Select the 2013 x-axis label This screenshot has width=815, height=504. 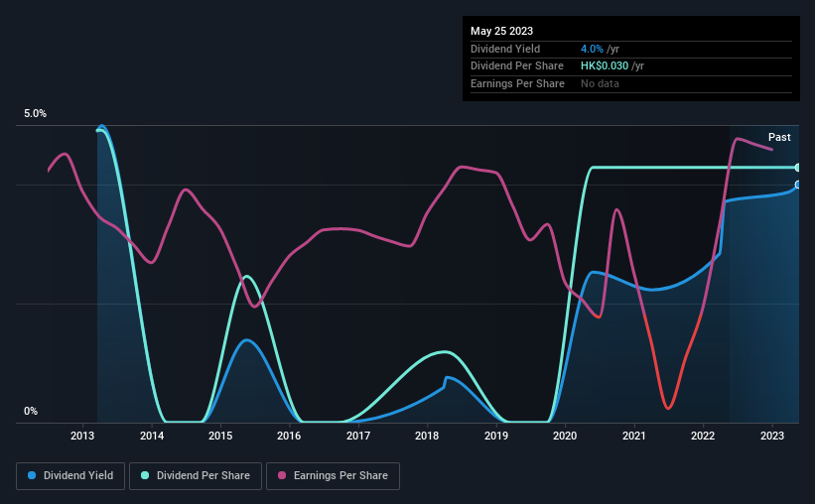(x=82, y=436)
